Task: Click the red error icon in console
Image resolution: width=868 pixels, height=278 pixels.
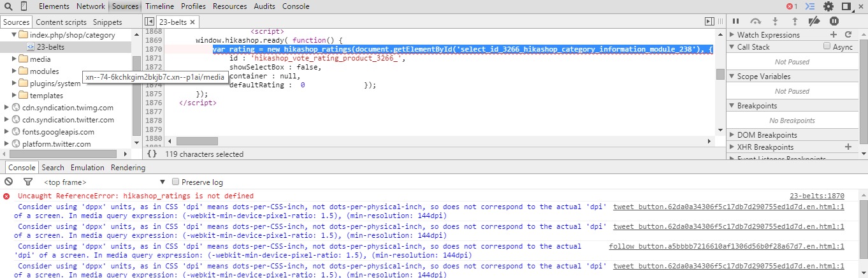Action: [x=6, y=196]
